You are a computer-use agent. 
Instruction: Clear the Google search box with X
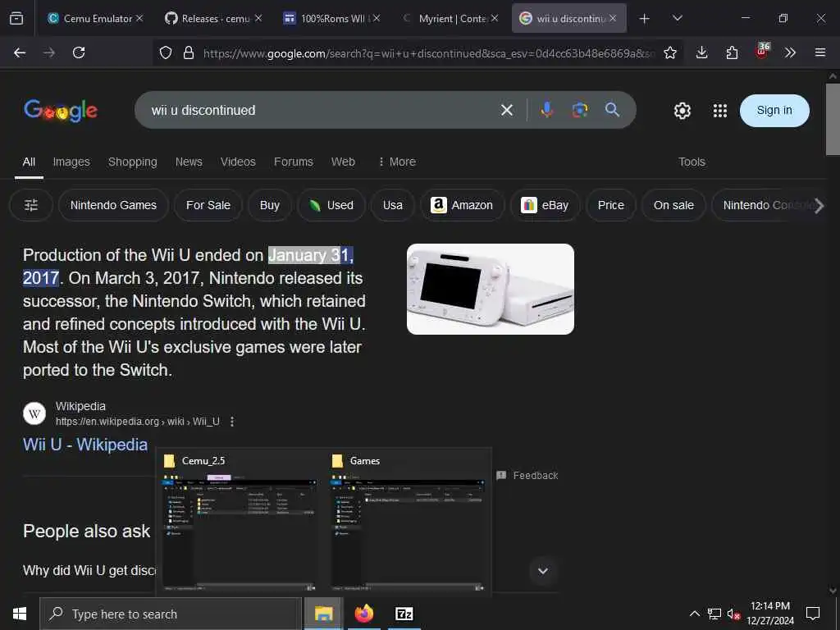[507, 111]
